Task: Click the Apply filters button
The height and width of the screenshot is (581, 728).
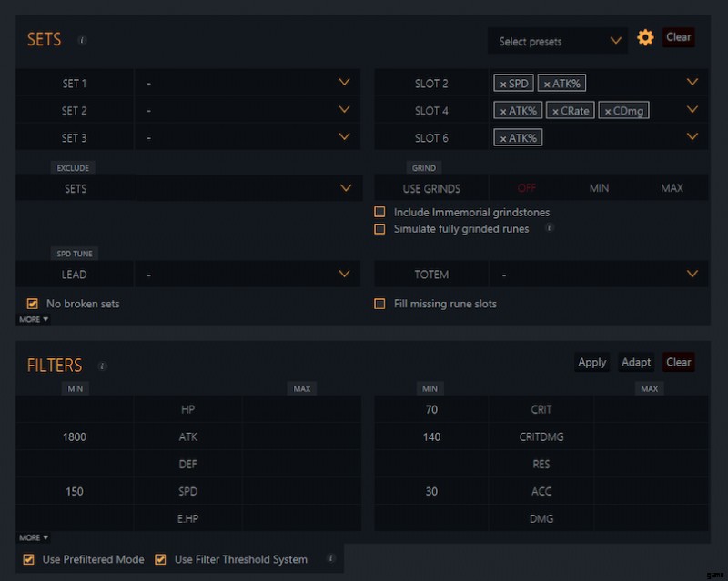Action: click(591, 362)
